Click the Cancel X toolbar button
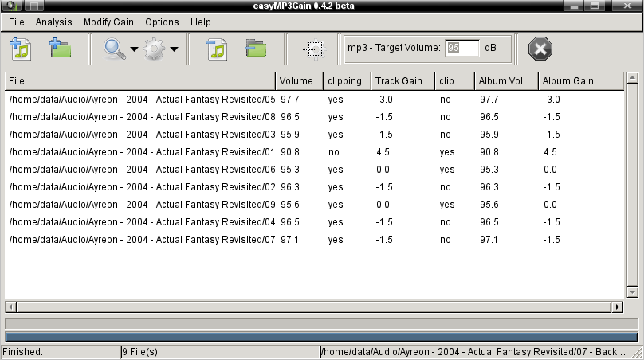644x360 pixels. (x=540, y=49)
